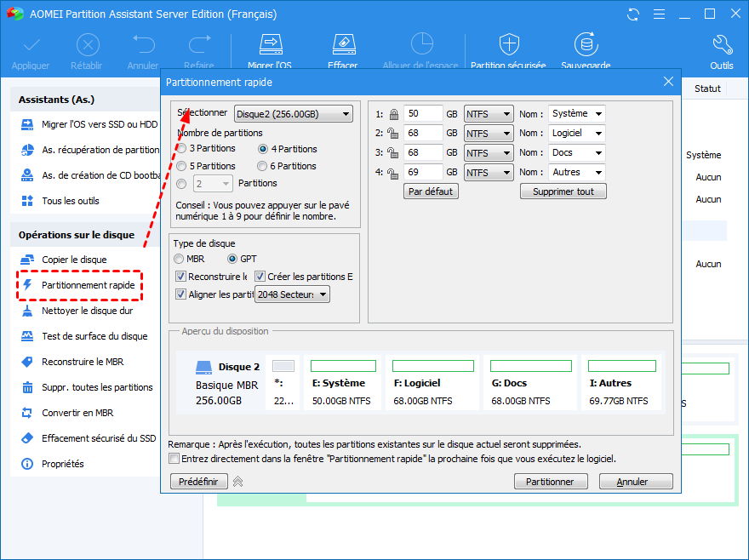
Task: Select Test de surface du disque
Action: pyautogui.click(x=84, y=336)
